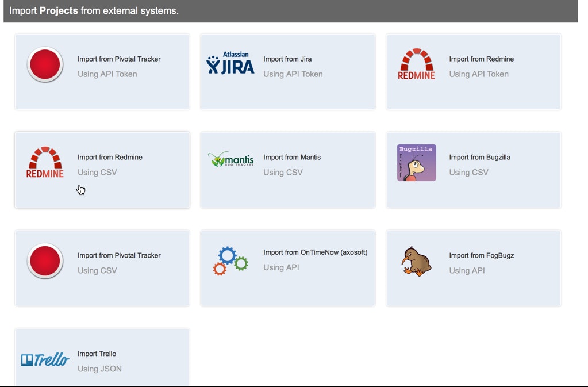Click the OnTimeNow gears logo
The height and width of the screenshot is (387, 588).
tap(230, 261)
